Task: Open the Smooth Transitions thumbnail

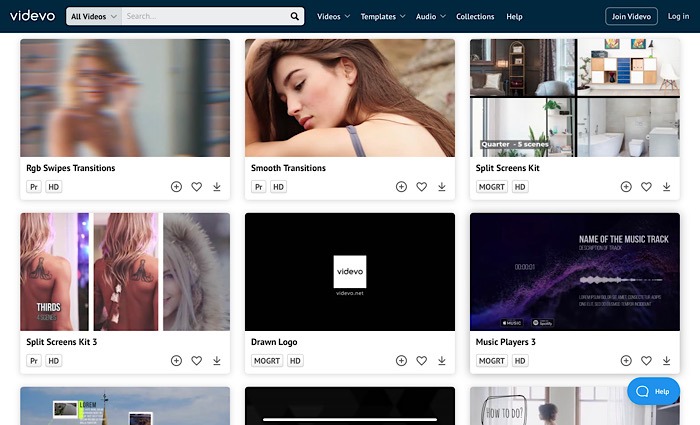Action: [350, 98]
